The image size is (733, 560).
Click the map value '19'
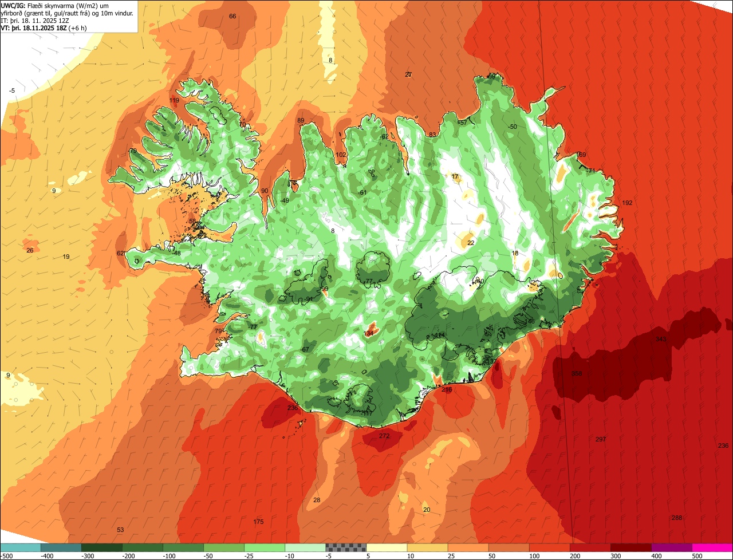click(x=66, y=257)
